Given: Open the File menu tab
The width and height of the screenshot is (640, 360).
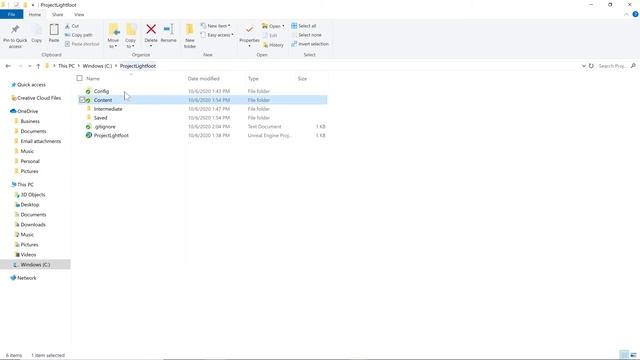Looking at the screenshot, I should coord(11,15).
